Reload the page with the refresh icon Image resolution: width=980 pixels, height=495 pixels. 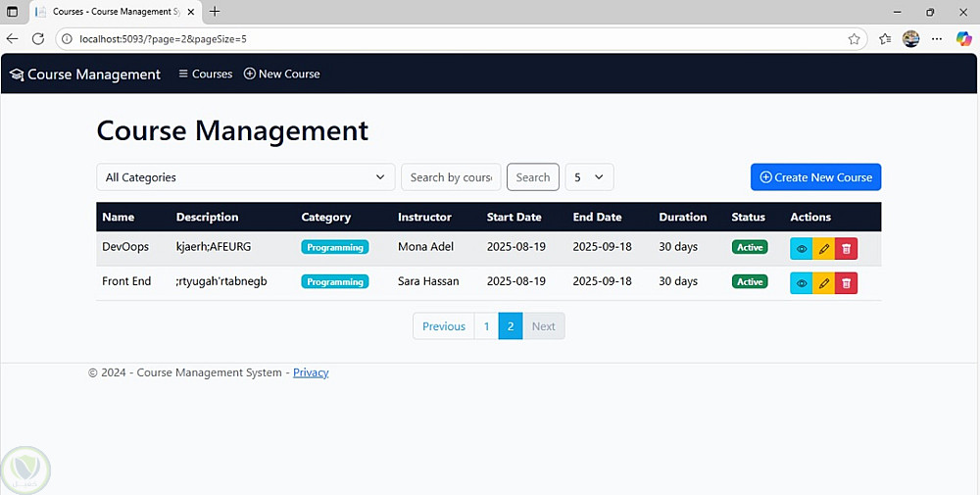pyautogui.click(x=38, y=39)
